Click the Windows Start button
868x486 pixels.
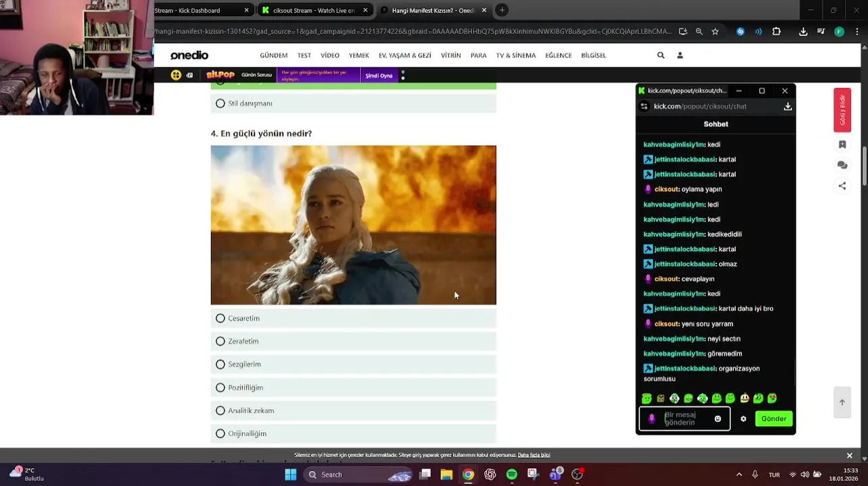(x=291, y=475)
